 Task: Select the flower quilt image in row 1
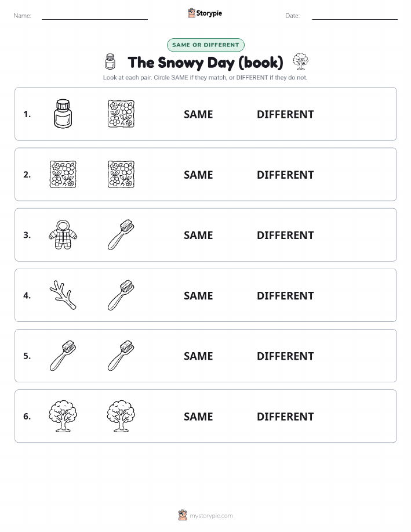(x=121, y=114)
